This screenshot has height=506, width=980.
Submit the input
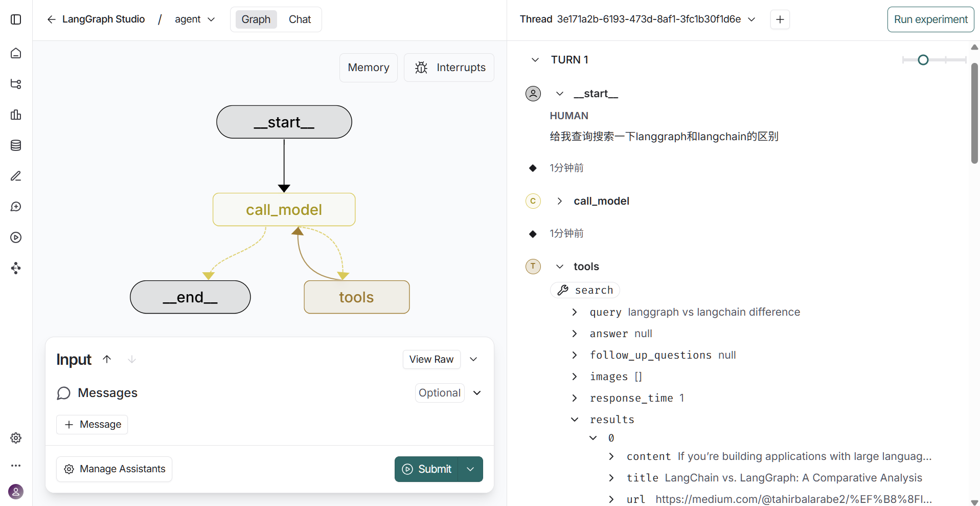click(427, 469)
